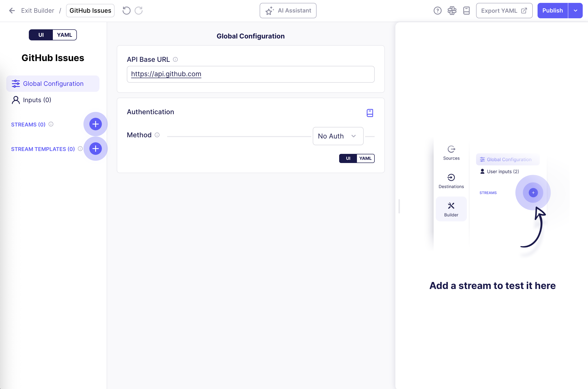Add a new stream with plus button

coord(95,124)
